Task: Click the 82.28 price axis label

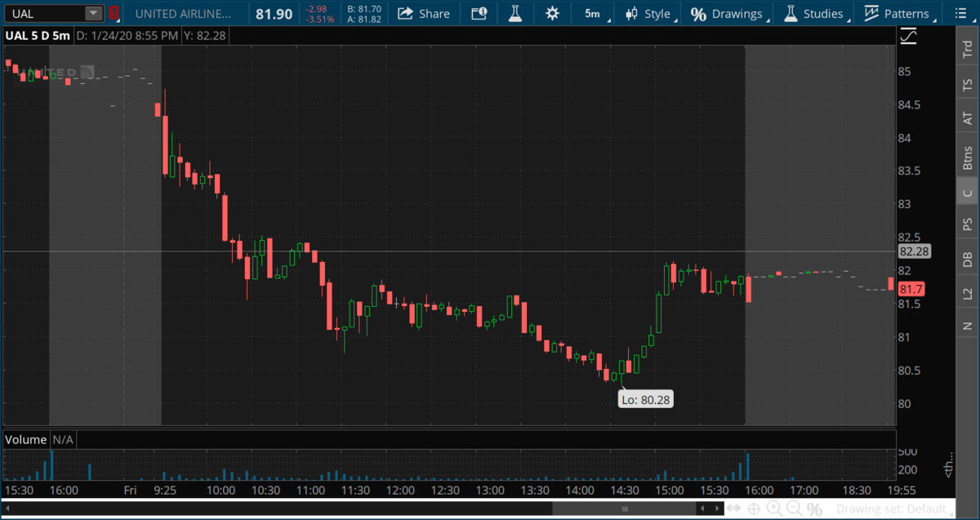Action: [914, 251]
